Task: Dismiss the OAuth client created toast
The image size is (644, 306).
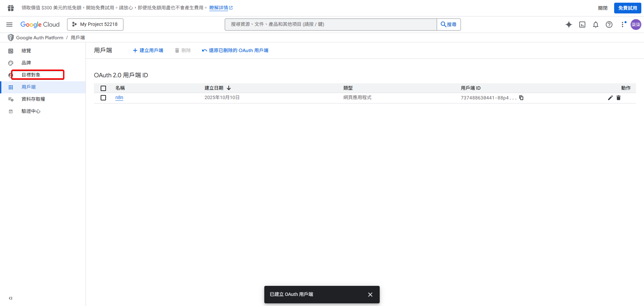Action: [370, 295]
